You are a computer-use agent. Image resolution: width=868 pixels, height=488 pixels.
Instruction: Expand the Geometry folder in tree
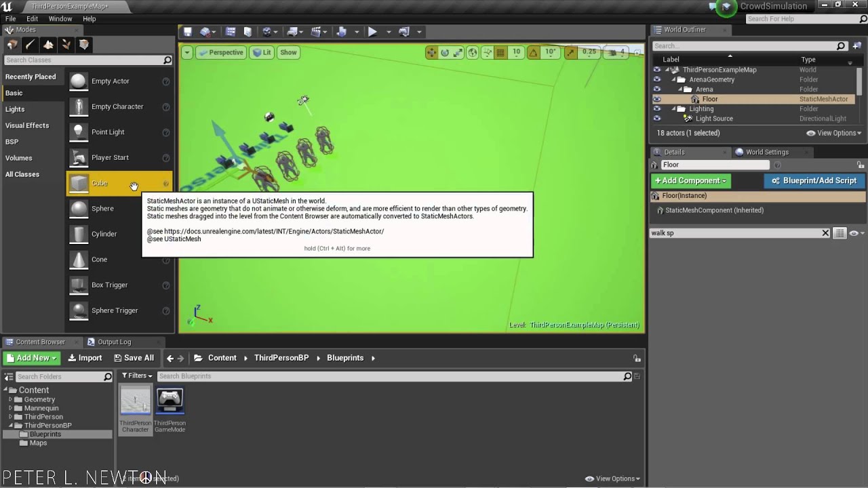(x=10, y=400)
